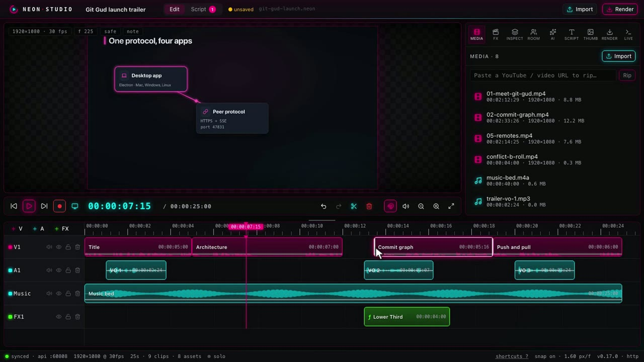
Task: Select the 02-commit-graph.mp4 media file
Action: 553,118
